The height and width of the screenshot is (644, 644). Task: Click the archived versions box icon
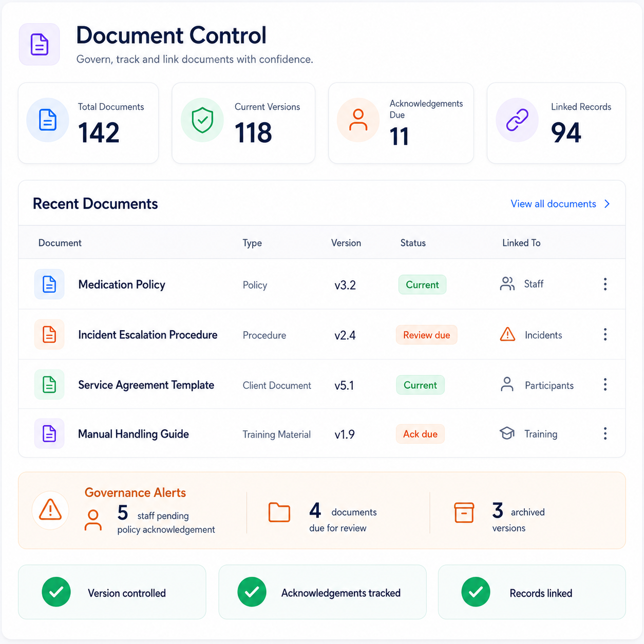(464, 513)
